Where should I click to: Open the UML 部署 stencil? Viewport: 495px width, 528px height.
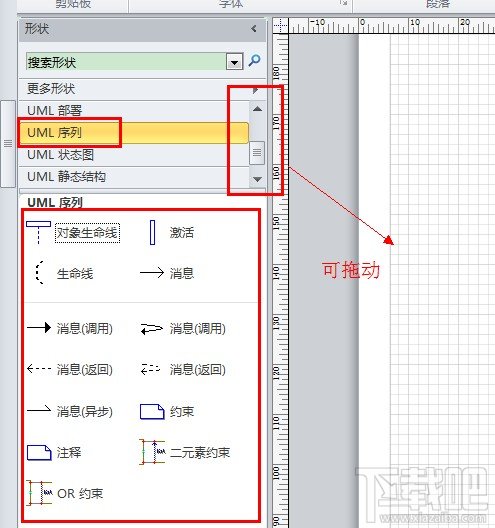point(134,110)
